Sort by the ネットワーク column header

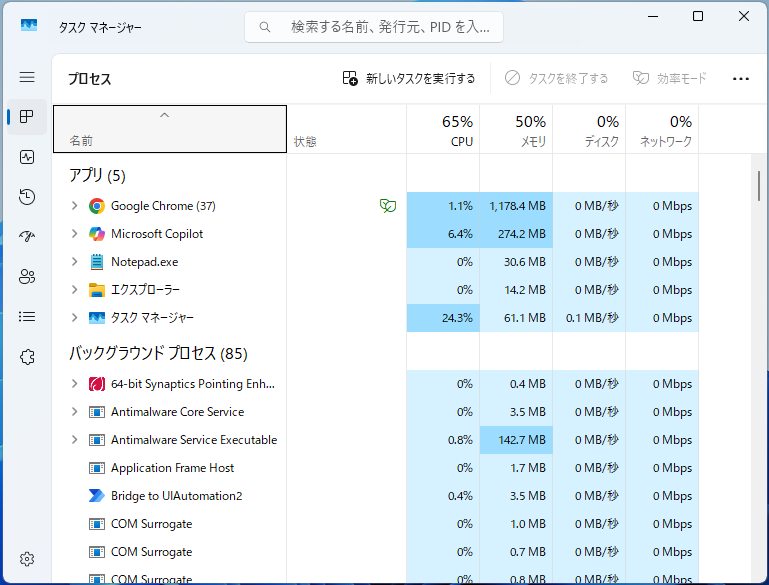662,129
